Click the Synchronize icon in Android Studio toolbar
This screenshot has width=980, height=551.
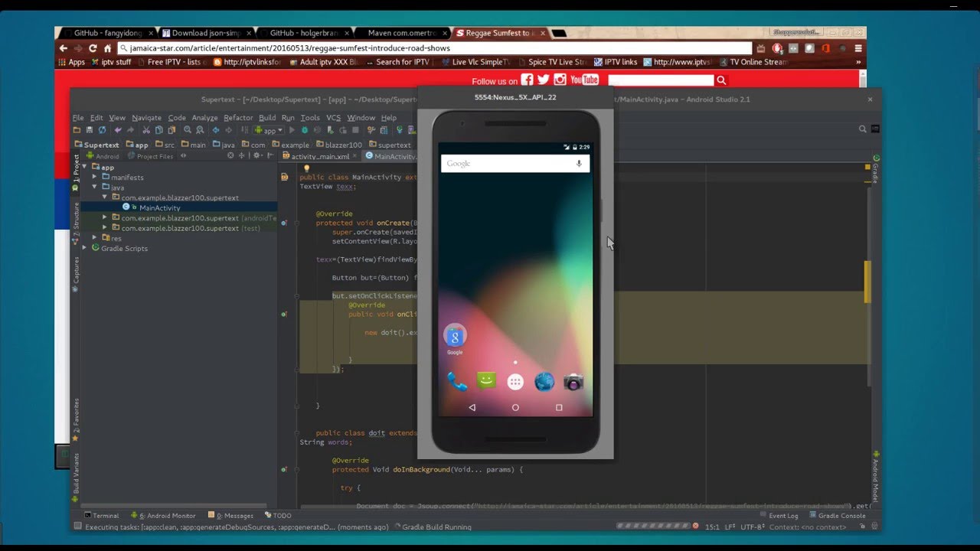[102, 130]
